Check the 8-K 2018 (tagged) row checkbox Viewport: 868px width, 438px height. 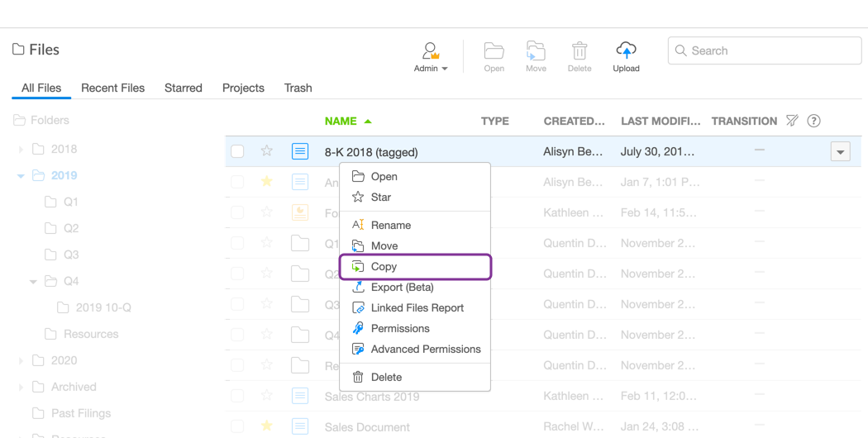tap(237, 151)
